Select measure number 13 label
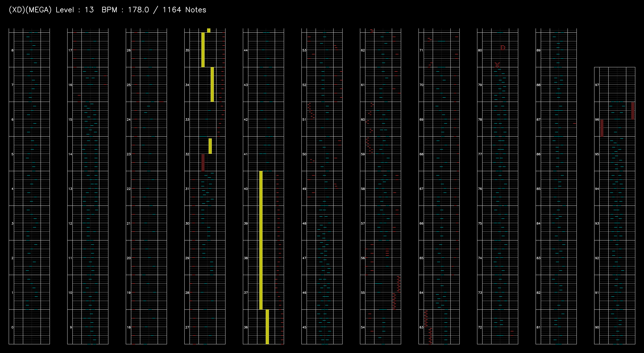The image size is (644, 353). (x=70, y=189)
